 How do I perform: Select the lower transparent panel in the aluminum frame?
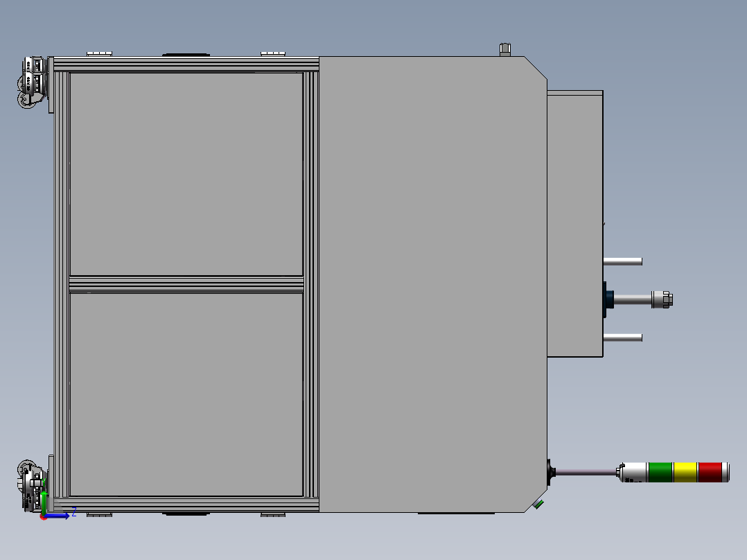coord(186,394)
